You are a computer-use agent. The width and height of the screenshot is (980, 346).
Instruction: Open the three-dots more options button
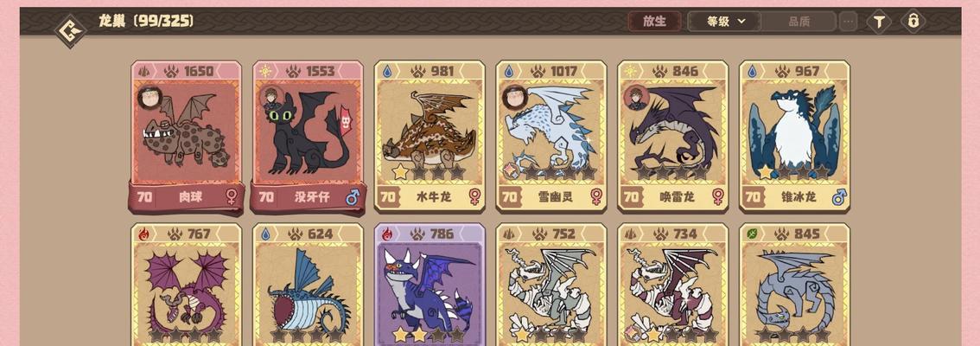click(x=848, y=22)
